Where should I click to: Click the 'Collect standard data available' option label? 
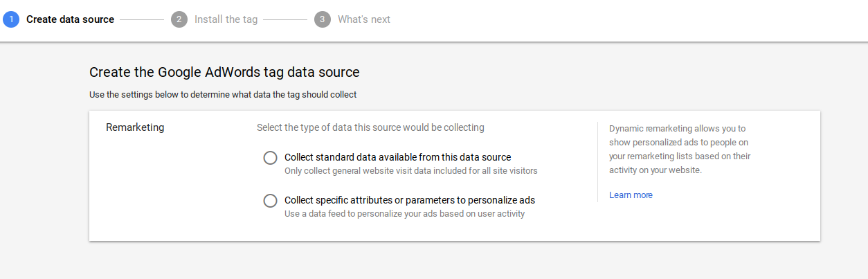pyautogui.click(x=397, y=157)
